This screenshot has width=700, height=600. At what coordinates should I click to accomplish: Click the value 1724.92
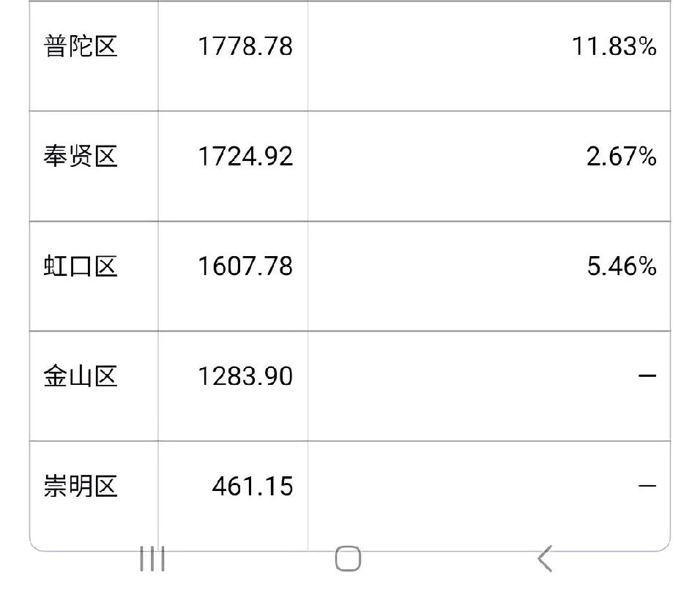point(245,157)
